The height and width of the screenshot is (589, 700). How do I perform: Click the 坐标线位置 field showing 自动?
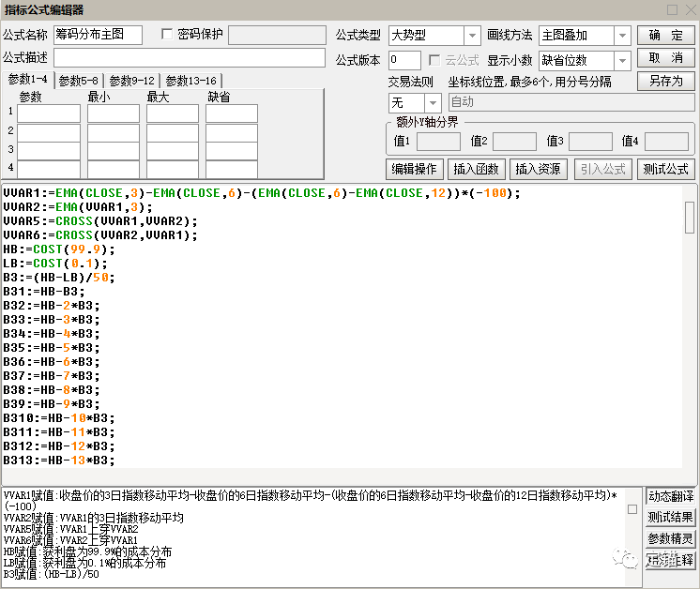click(x=571, y=102)
